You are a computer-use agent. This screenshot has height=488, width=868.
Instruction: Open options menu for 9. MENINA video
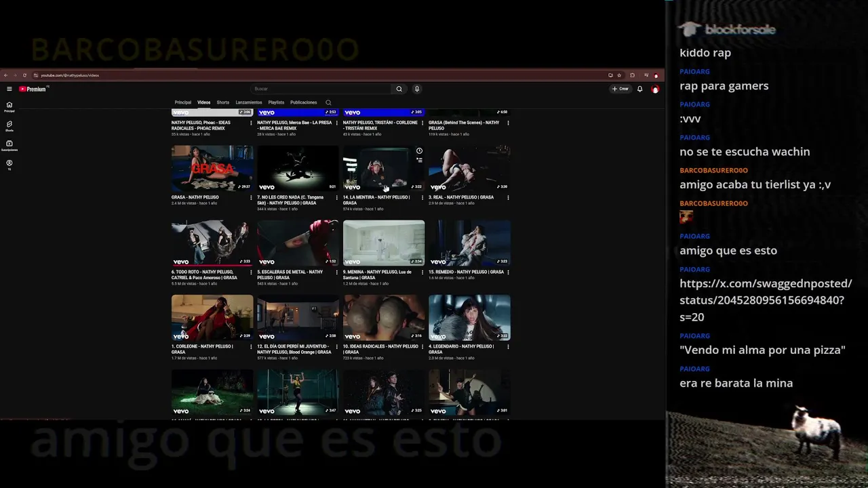(422, 273)
